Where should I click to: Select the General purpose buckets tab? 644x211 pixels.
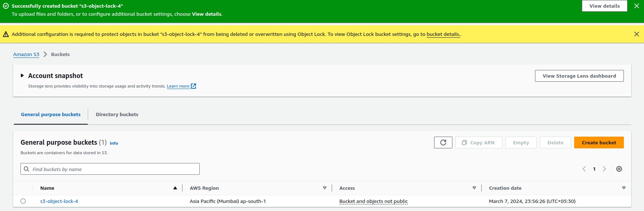coord(50,114)
